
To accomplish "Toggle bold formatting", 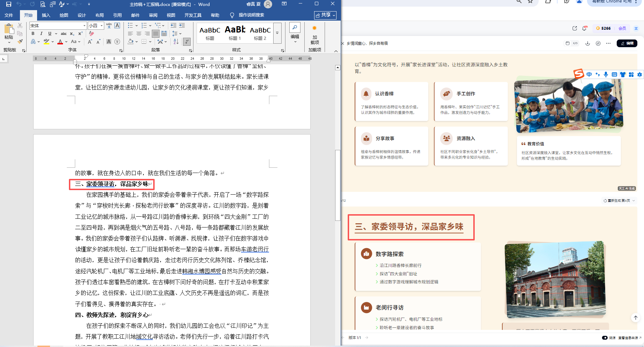I will tap(33, 34).
